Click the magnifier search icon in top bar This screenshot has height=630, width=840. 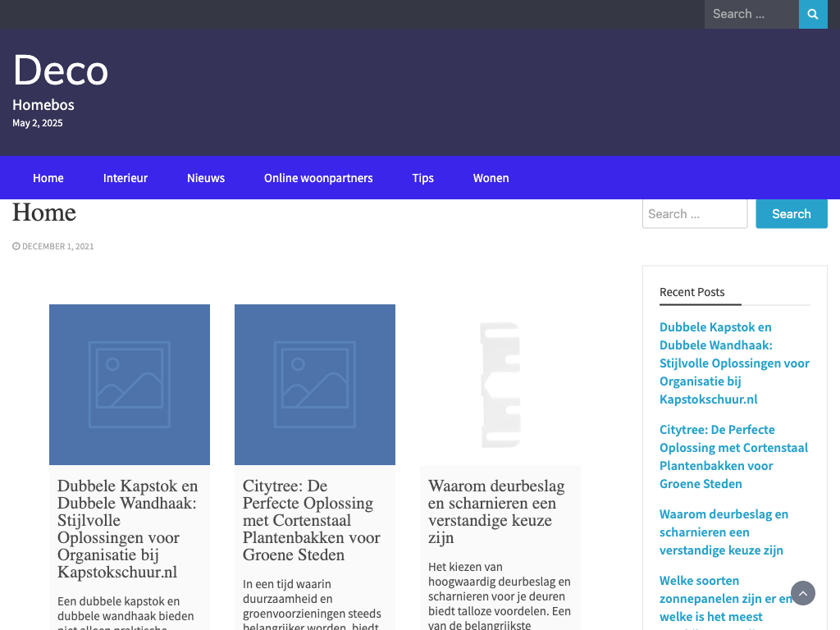(x=813, y=14)
